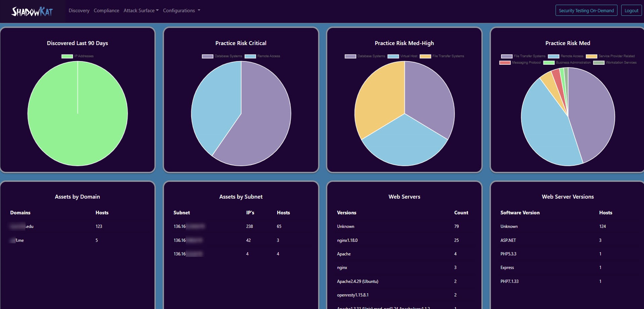Log out using the Logout button

631,10
